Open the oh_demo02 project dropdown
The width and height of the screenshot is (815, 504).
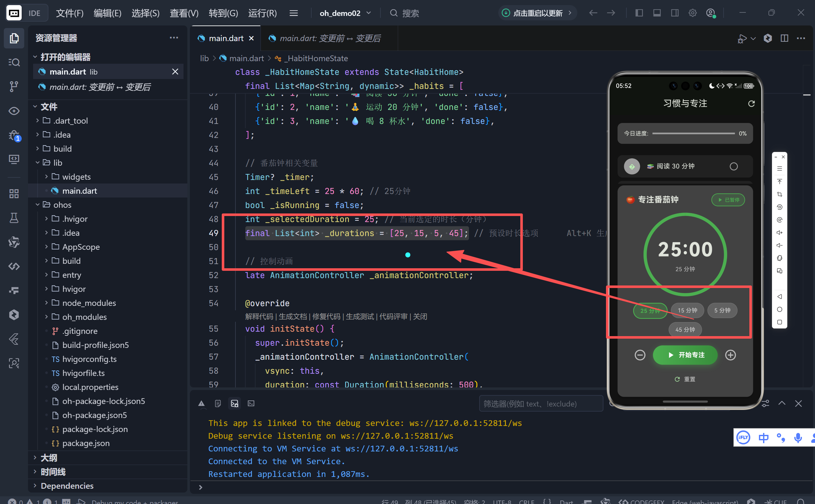pyautogui.click(x=345, y=13)
